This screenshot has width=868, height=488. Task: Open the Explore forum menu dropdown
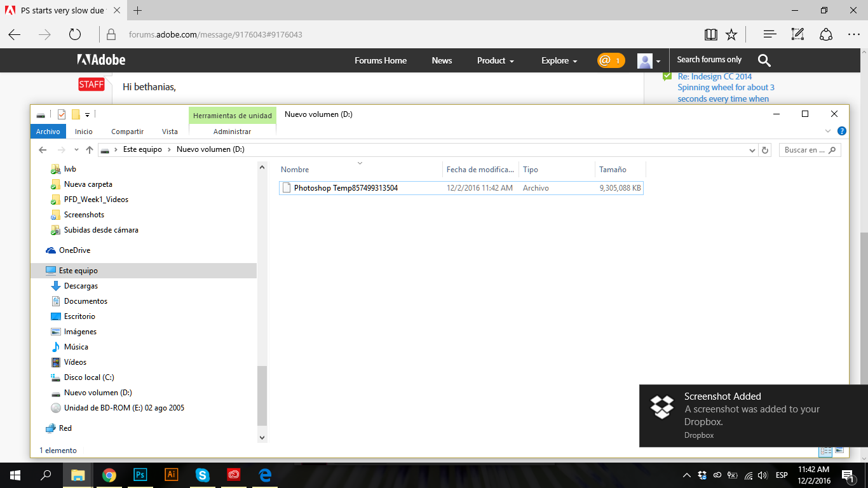(x=559, y=60)
